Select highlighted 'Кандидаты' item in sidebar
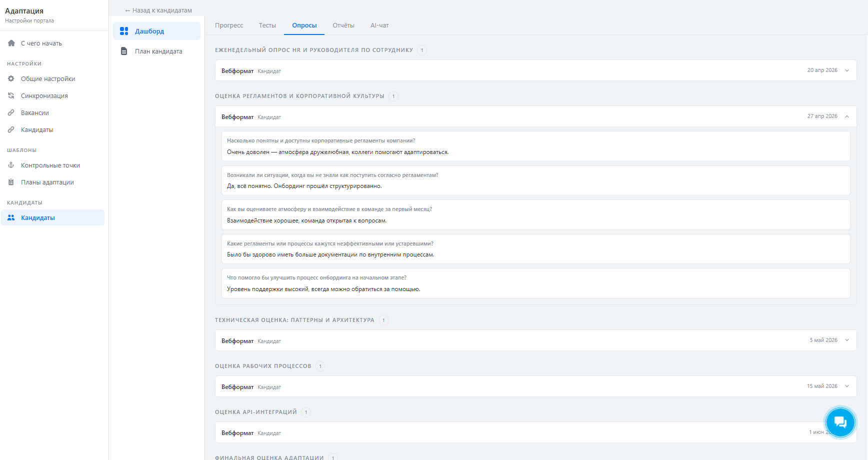Screen dimensions: 868x460 click(38, 218)
